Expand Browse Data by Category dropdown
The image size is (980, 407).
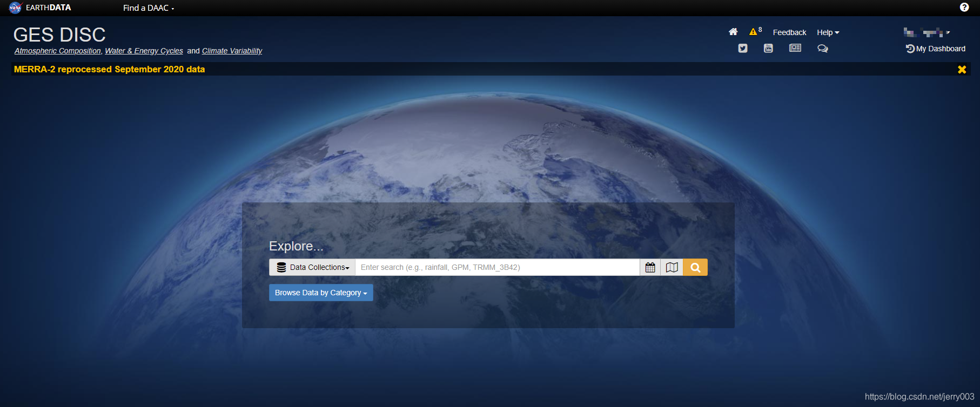321,293
